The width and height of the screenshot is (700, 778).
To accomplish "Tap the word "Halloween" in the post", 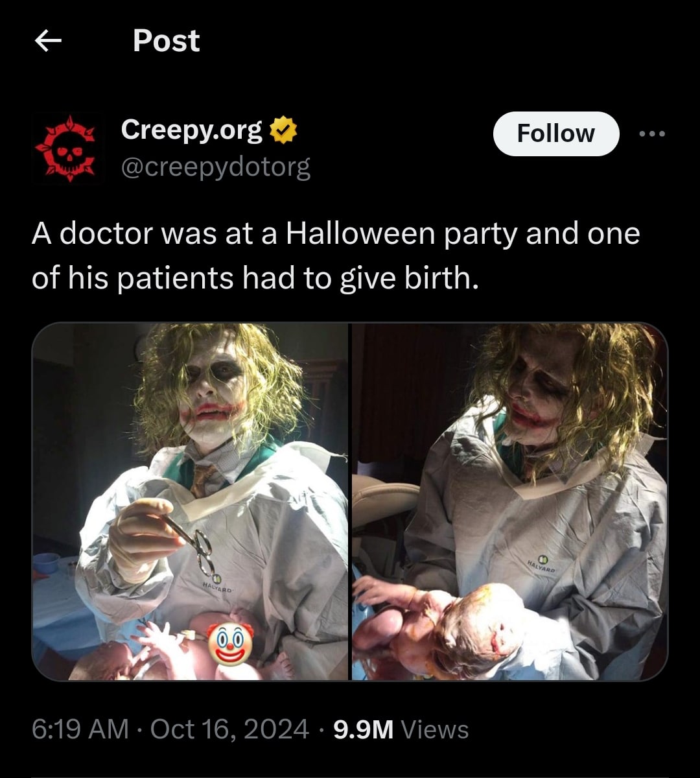I will pos(360,233).
